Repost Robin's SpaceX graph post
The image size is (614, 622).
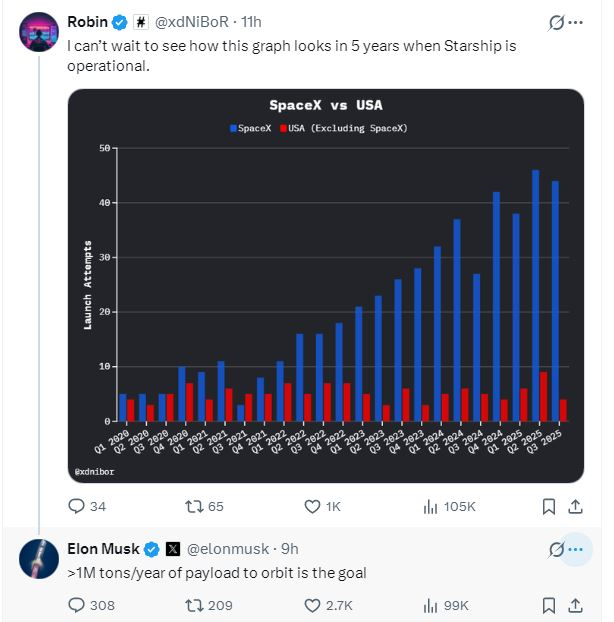click(196, 507)
